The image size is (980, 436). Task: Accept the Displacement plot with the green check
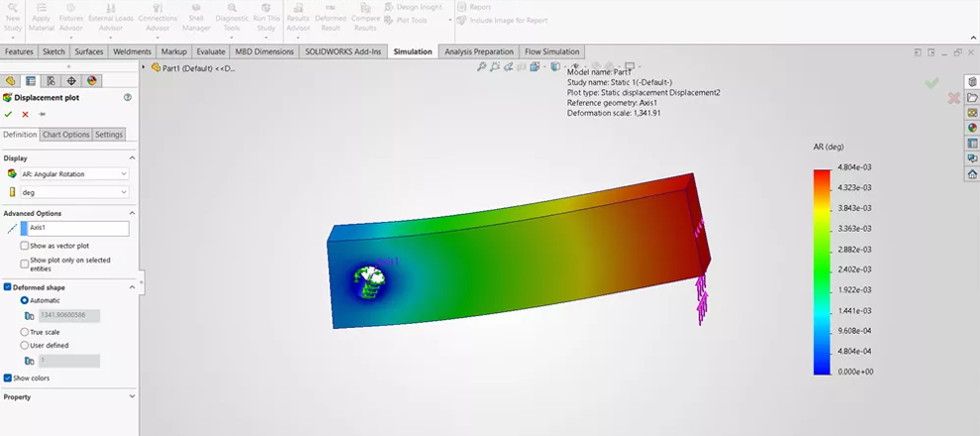tap(8, 115)
